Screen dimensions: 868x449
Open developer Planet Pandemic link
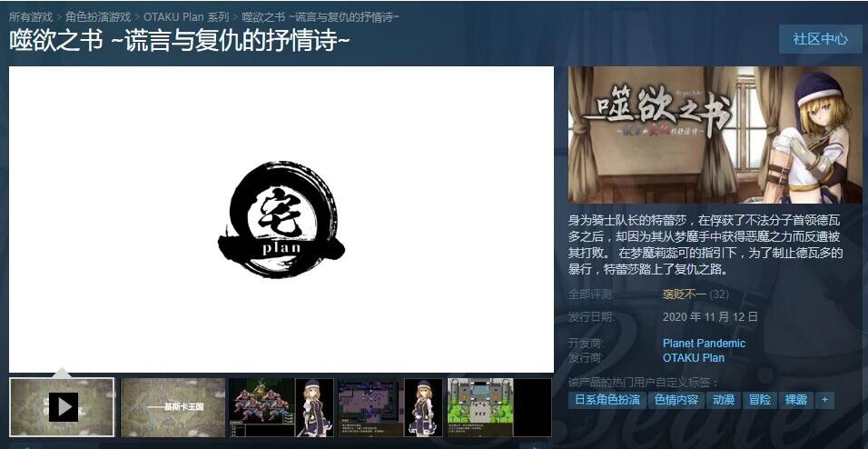[704, 344]
